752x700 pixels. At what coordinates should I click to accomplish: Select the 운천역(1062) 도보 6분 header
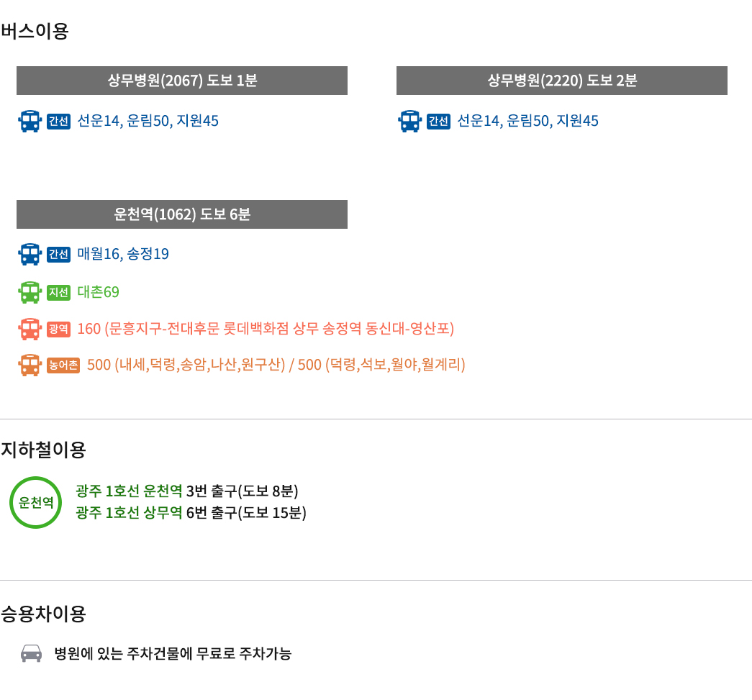(182, 214)
